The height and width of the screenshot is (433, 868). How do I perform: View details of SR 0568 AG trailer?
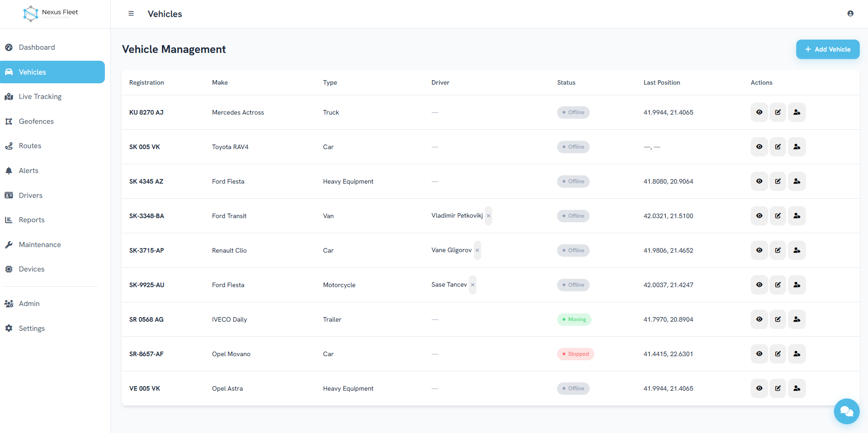[759, 319]
